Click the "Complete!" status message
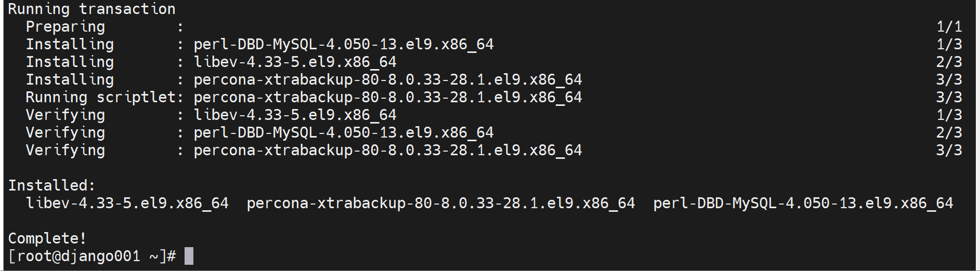Screen dimensions: 980x271 point(47,238)
